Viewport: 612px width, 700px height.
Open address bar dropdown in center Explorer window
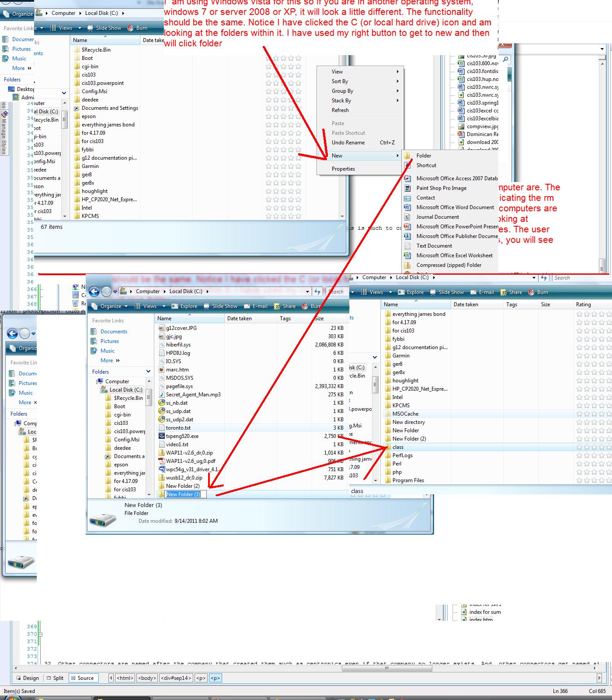tap(308, 291)
